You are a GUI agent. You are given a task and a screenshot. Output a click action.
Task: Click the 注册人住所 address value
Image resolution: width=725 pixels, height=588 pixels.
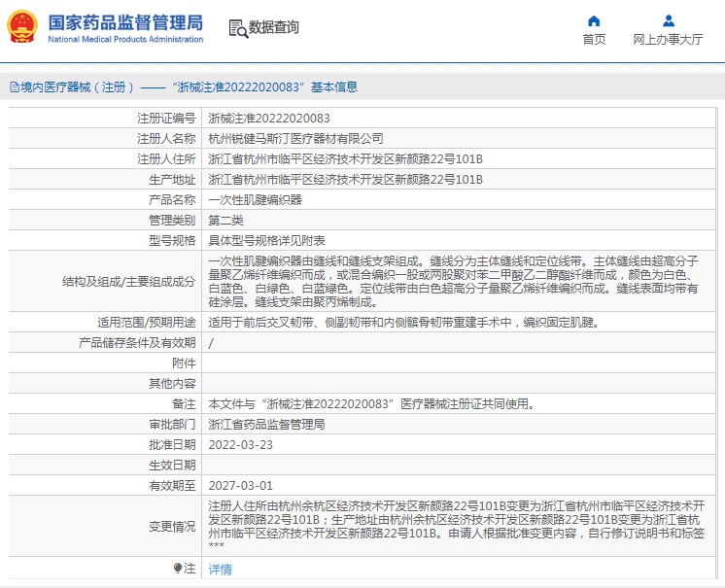pyautogui.click(x=345, y=159)
